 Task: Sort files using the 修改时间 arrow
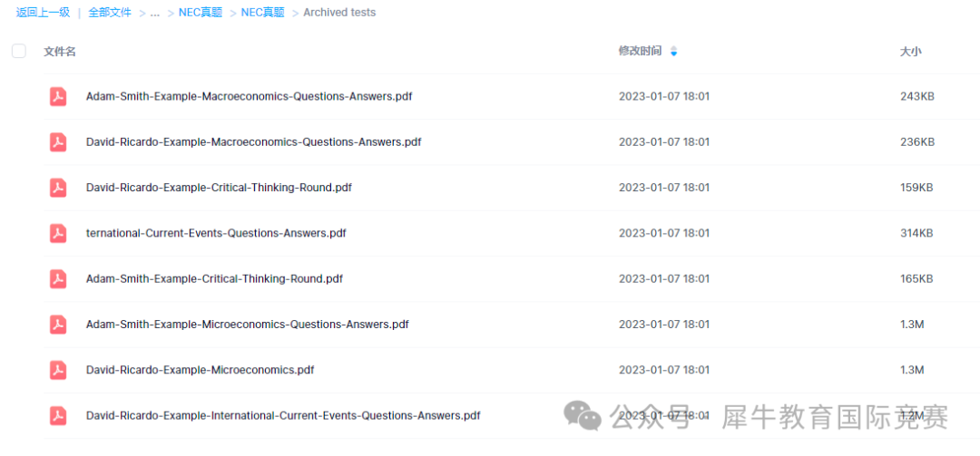(x=673, y=52)
